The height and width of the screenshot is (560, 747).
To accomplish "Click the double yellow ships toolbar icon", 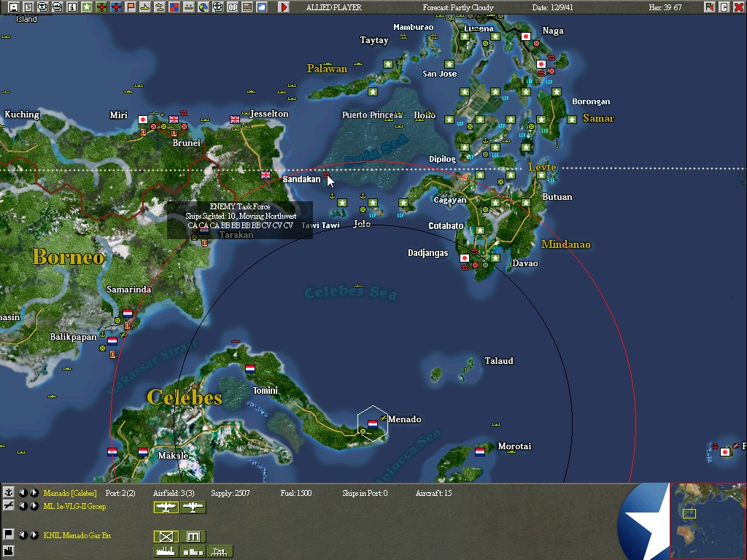I will (x=160, y=7).
